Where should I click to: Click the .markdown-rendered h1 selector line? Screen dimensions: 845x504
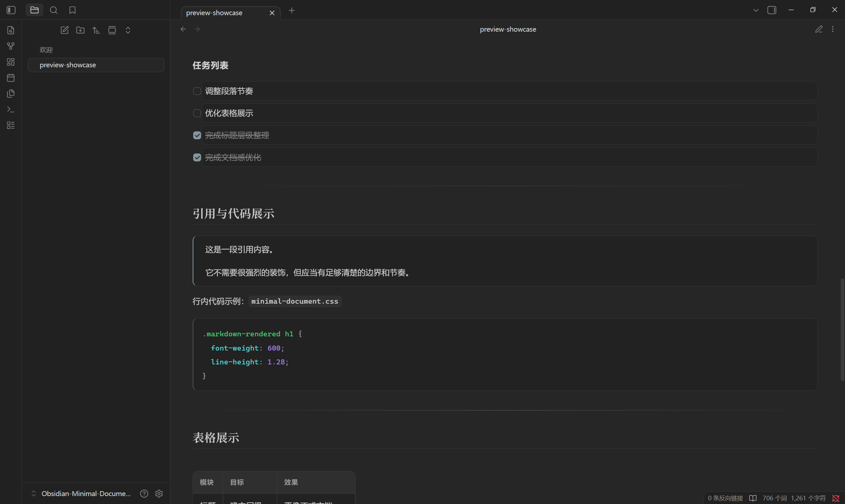(253, 334)
